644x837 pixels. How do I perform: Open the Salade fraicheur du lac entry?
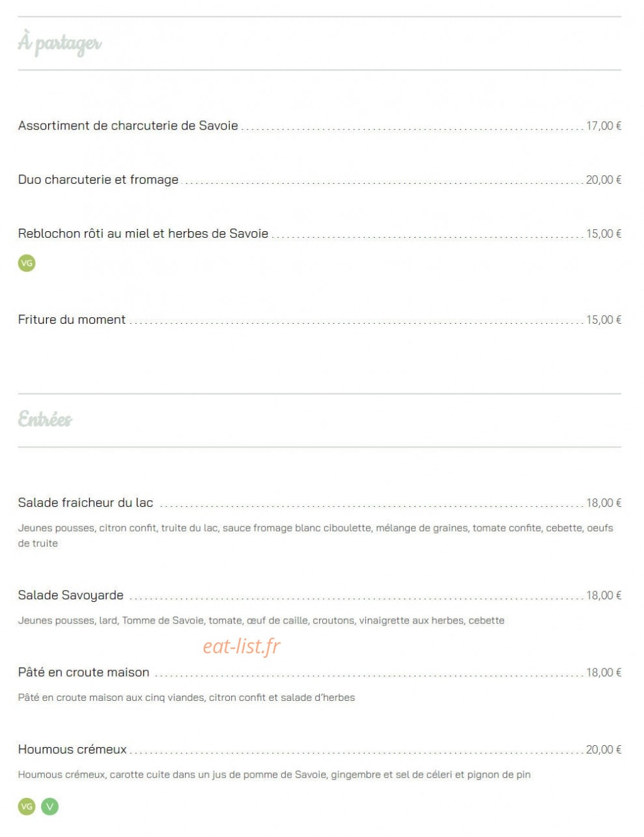click(x=85, y=503)
